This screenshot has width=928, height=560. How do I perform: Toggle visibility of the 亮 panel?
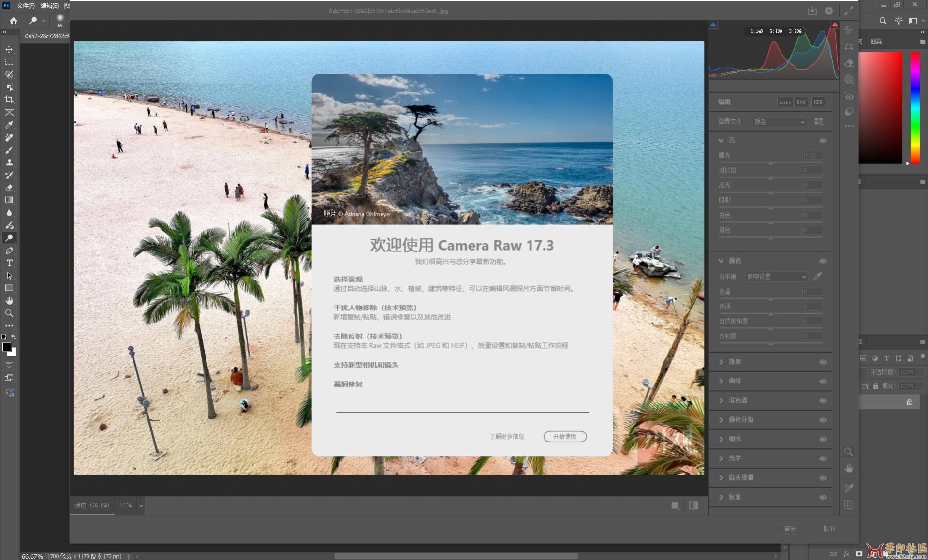823,141
